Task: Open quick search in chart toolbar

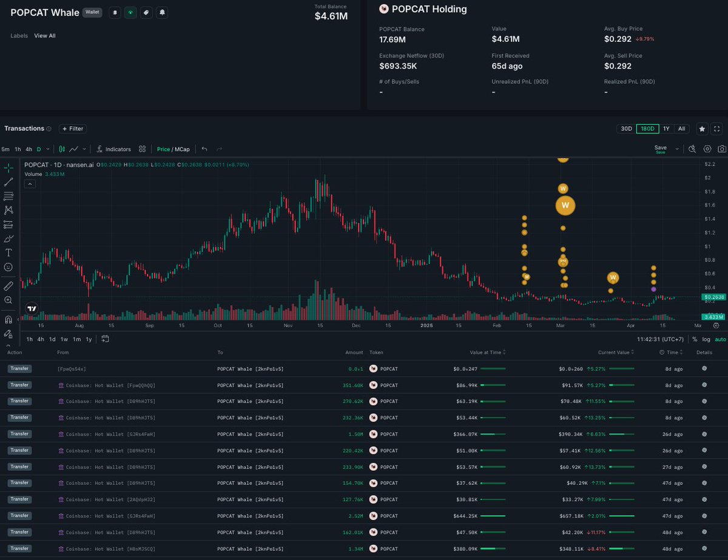Action: pyautogui.click(x=692, y=149)
